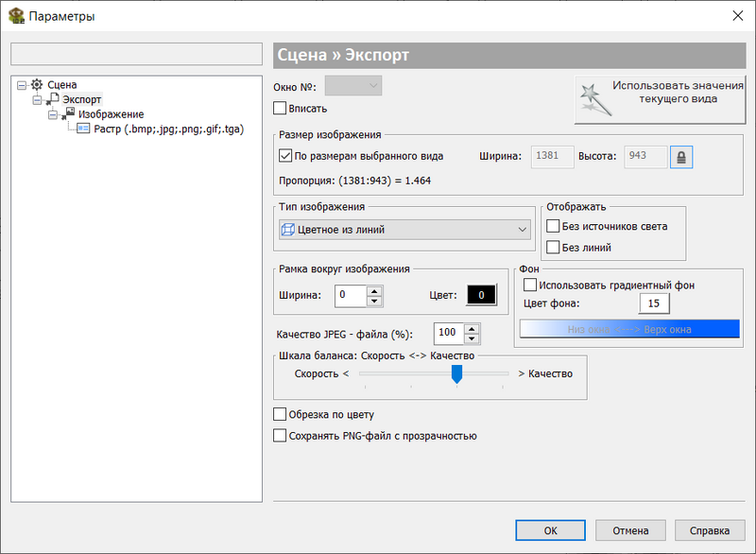Click the gear icon beside Сцена
Viewport: 756px width, 554px height.
point(37,85)
